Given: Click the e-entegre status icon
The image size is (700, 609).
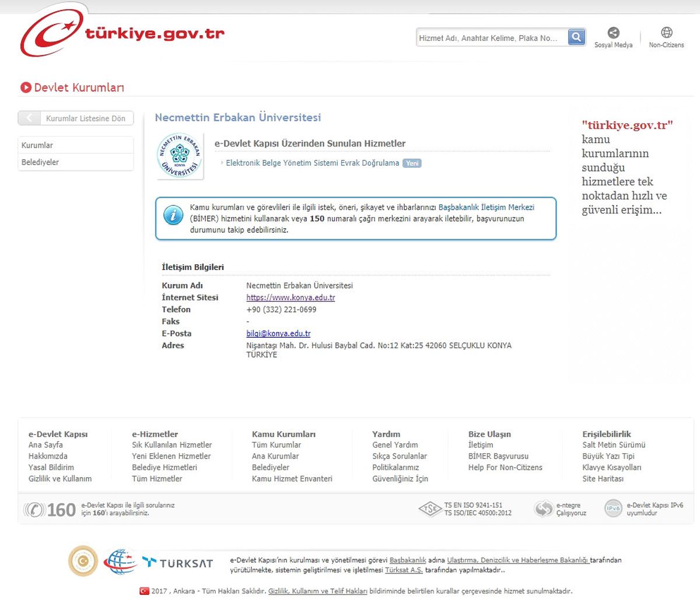Looking at the screenshot, I should pos(543,509).
